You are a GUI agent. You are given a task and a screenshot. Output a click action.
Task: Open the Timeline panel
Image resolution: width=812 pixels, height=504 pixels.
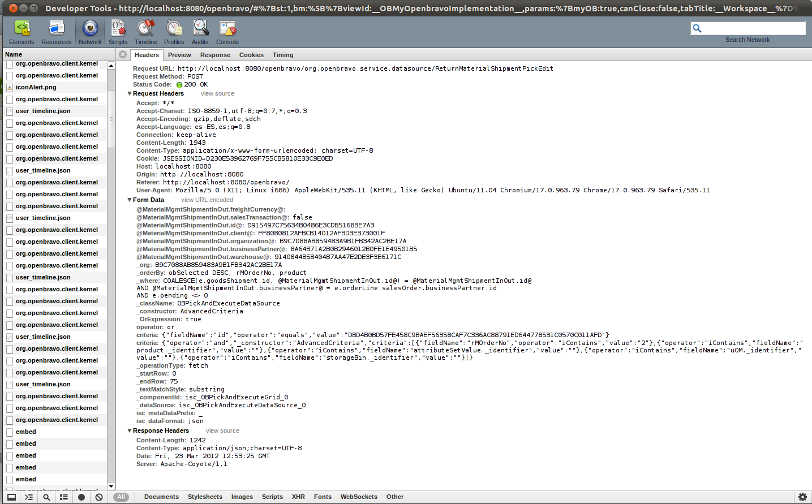(x=146, y=32)
